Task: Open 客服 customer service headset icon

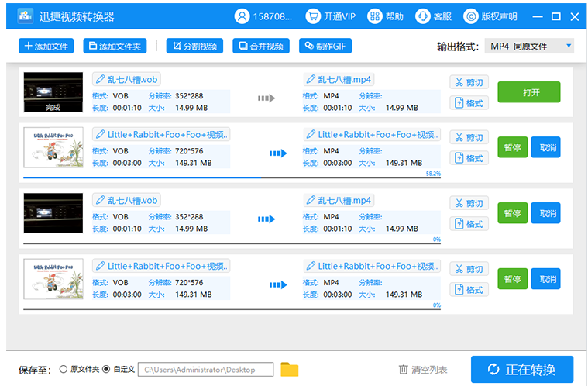Action: tap(423, 16)
